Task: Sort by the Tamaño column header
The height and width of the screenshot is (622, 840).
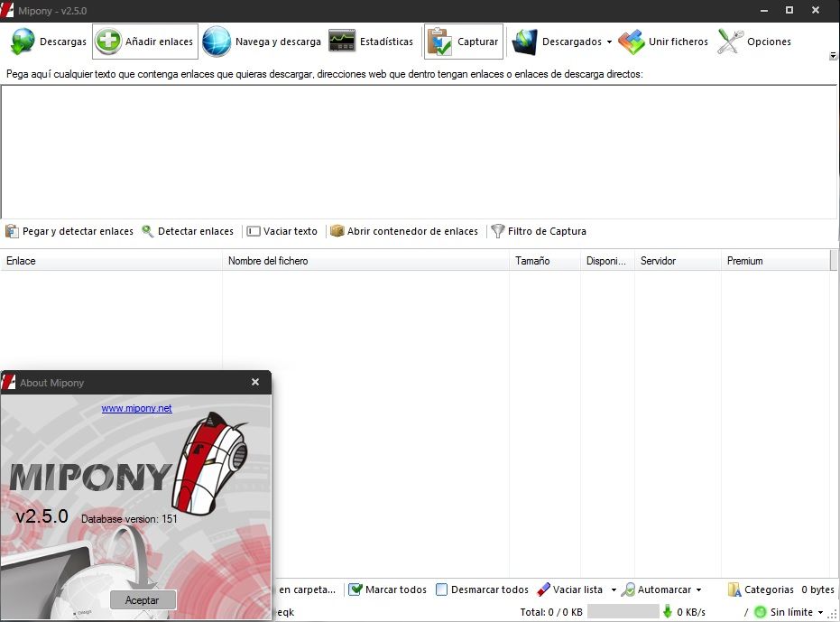Action: click(x=545, y=261)
